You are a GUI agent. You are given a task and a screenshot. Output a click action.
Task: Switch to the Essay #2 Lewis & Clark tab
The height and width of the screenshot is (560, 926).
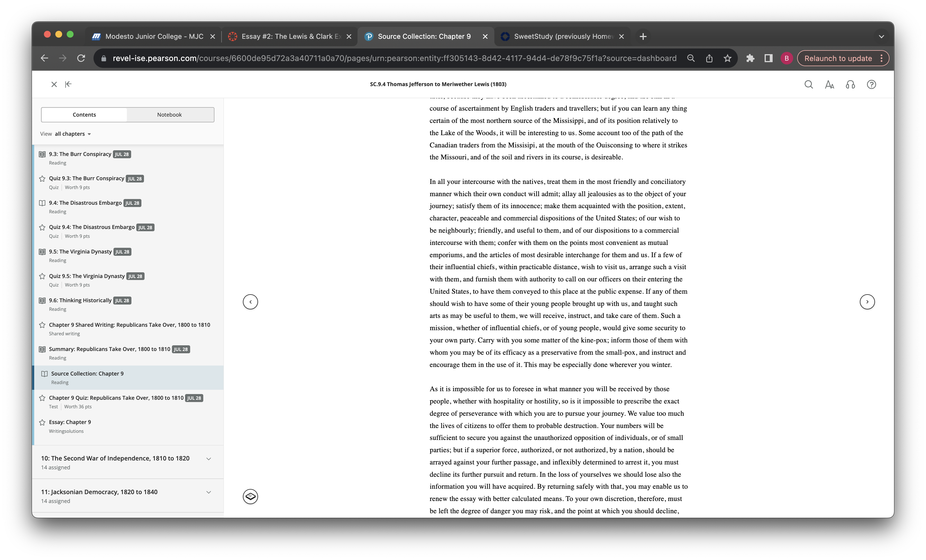pyautogui.click(x=289, y=36)
